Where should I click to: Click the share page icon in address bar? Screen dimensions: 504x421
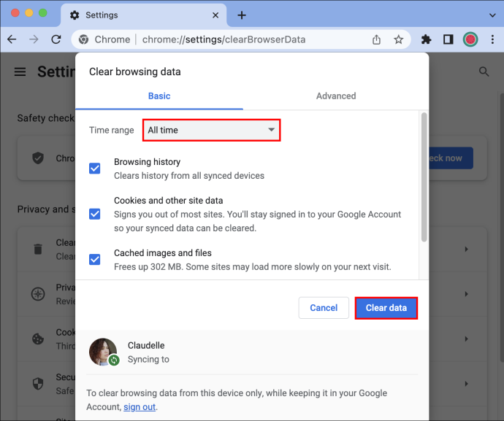(x=376, y=39)
